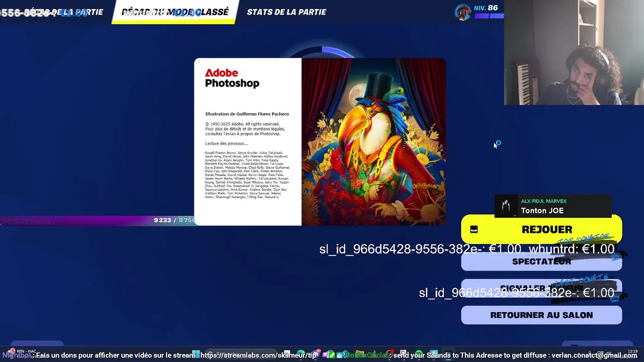Viewport: 644px width, 362px height.
Task: Click the Adobe Photoshop logo on the splash
Action: [232, 78]
